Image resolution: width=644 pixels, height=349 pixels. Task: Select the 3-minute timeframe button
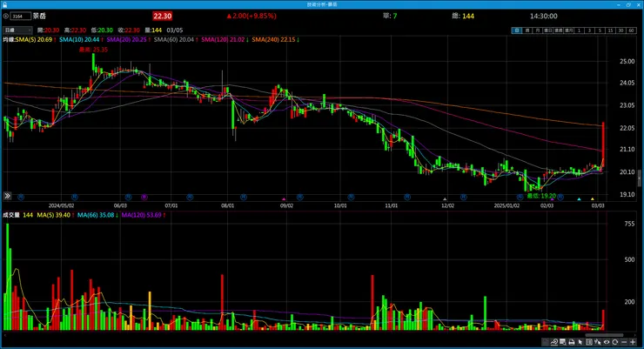tap(589, 30)
